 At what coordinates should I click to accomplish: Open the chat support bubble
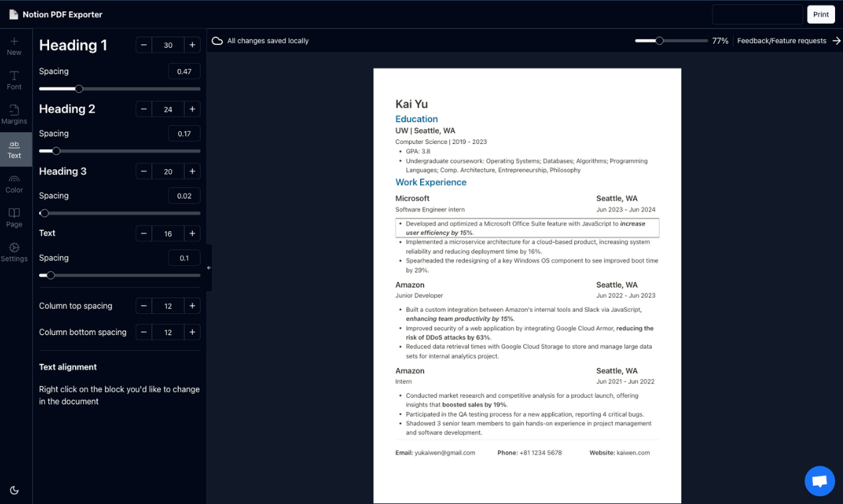(820, 481)
